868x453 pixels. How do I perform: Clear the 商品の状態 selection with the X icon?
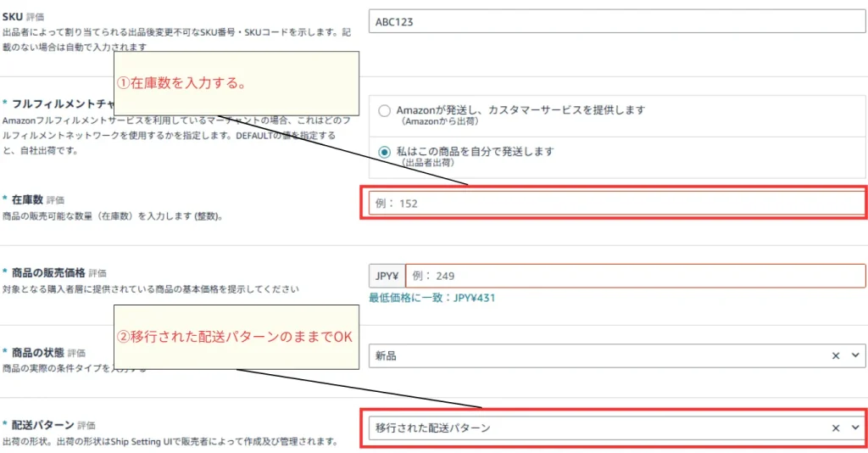tap(836, 356)
